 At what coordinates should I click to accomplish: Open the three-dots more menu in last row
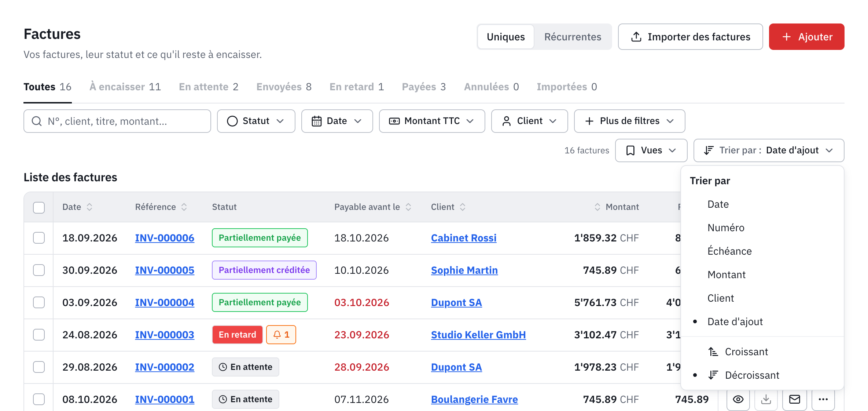(x=823, y=399)
